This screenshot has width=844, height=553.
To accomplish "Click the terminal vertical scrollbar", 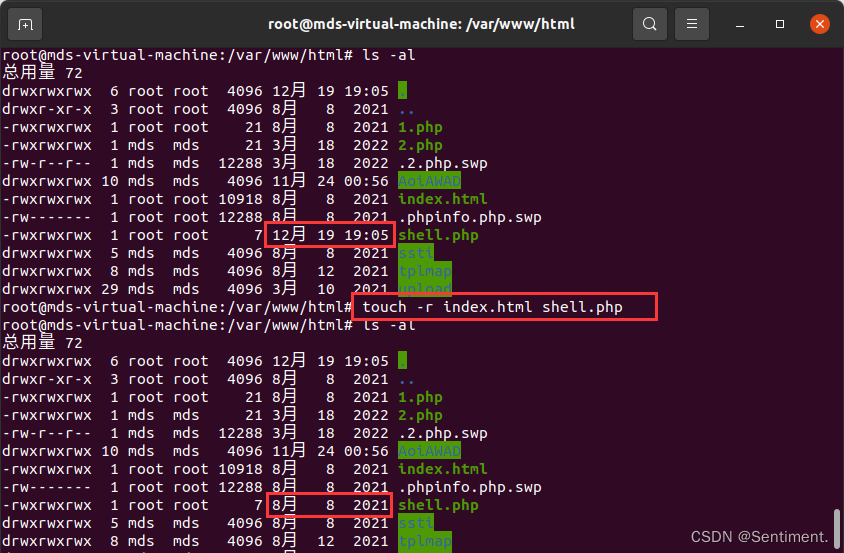I will (837, 528).
